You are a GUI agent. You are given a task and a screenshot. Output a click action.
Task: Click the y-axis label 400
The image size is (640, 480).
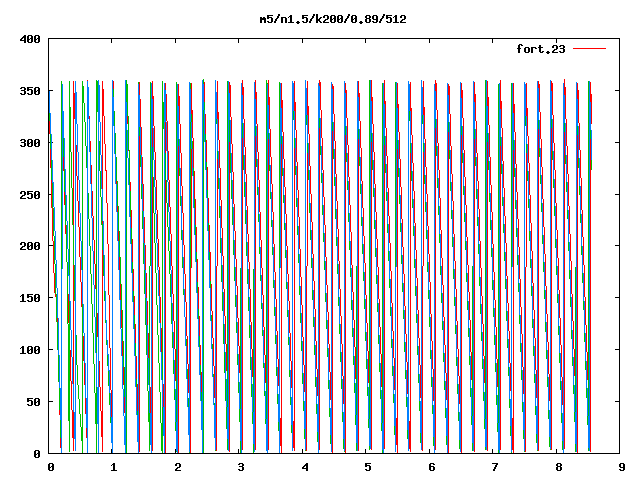point(30,39)
